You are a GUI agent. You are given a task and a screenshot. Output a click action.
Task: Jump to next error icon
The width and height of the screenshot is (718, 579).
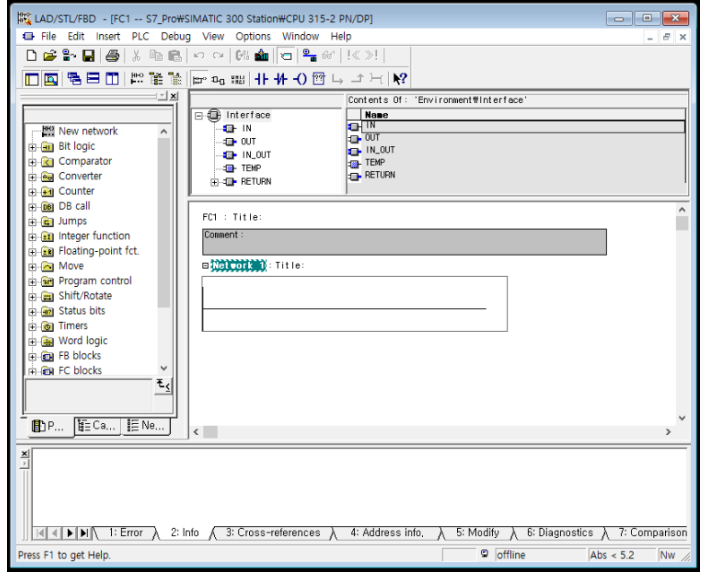pos(371,56)
